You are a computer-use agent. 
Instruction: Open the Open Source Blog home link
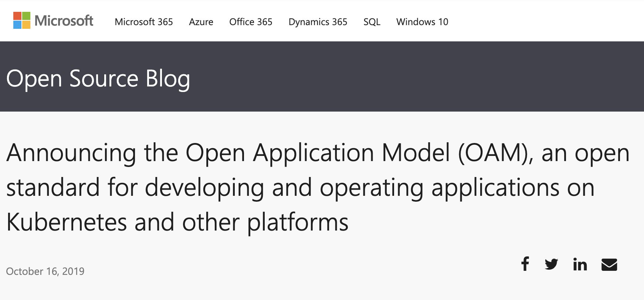point(98,78)
